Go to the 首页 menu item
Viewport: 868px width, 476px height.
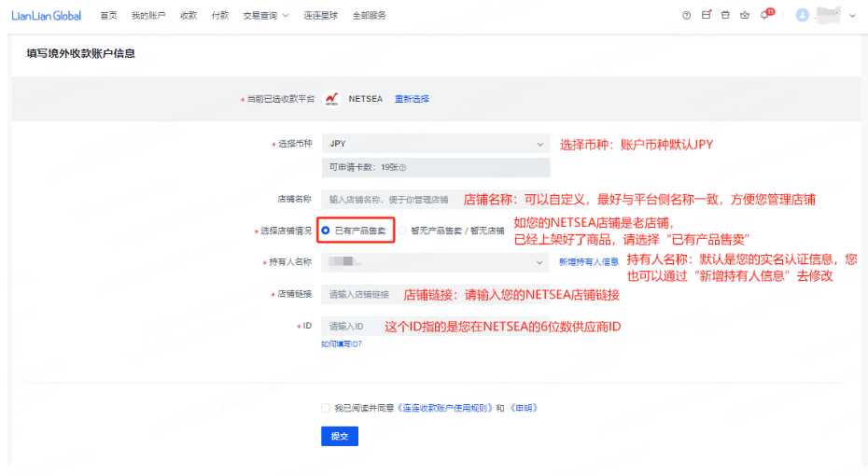click(108, 16)
